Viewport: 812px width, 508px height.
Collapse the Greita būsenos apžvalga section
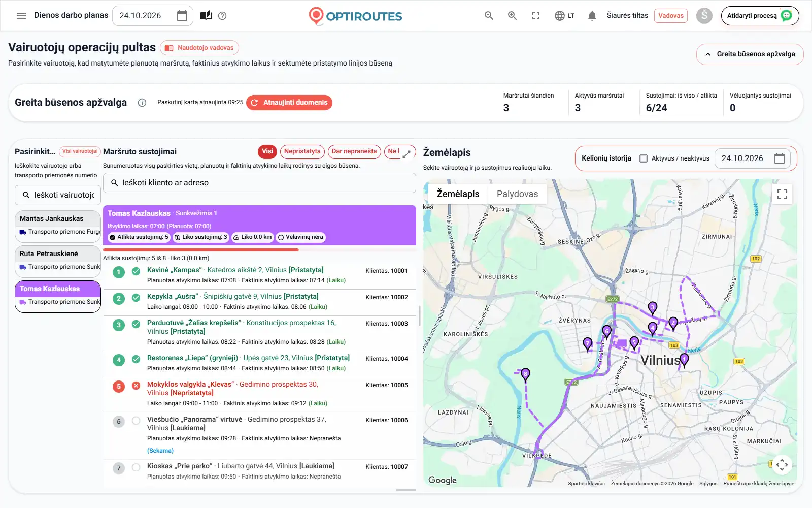750,54
